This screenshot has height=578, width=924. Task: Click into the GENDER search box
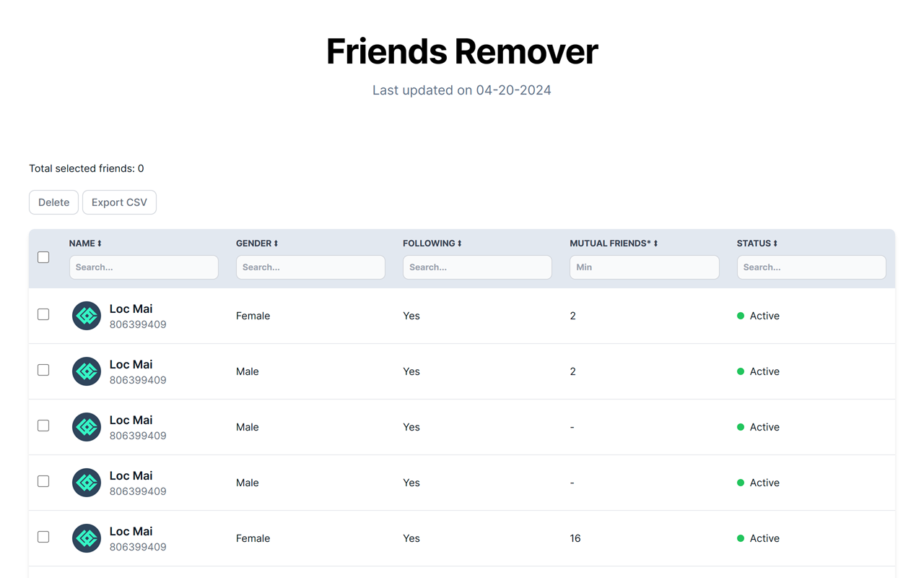tap(310, 267)
